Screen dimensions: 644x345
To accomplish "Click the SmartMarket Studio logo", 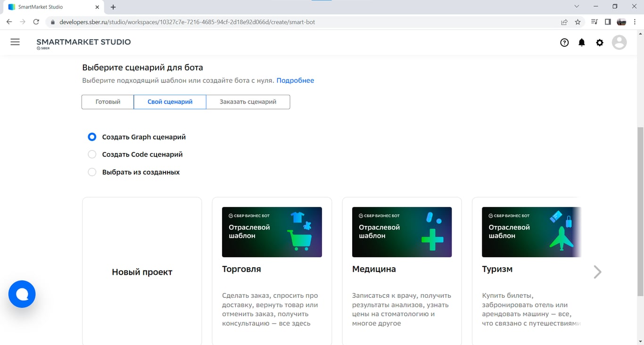I will pyautogui.click(x=83, y=43).
